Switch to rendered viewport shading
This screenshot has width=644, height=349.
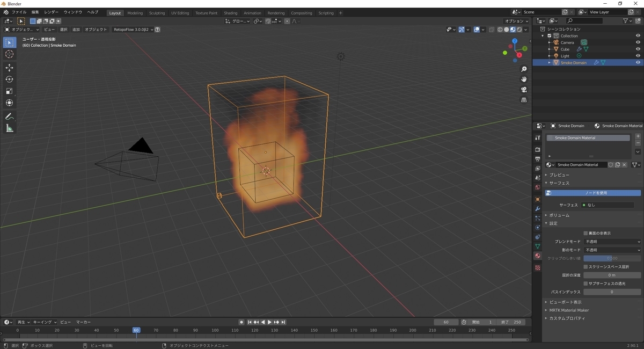(519, 30)
